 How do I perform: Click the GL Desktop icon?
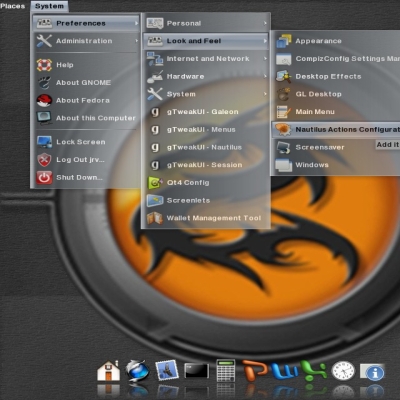tap(284, 94)
